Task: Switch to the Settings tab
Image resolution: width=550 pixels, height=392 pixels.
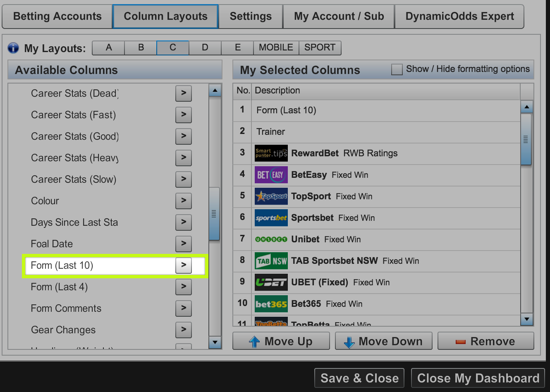Action: [251, 17]
